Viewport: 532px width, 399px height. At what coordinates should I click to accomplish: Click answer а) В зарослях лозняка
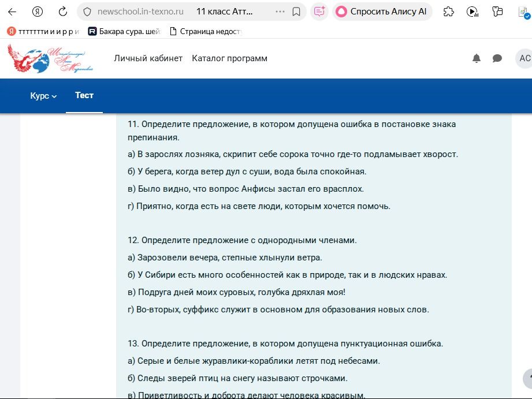point(293,154)
